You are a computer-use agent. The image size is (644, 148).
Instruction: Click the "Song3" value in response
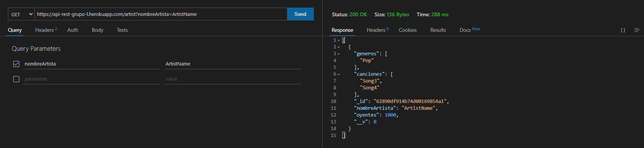(369, 81)
